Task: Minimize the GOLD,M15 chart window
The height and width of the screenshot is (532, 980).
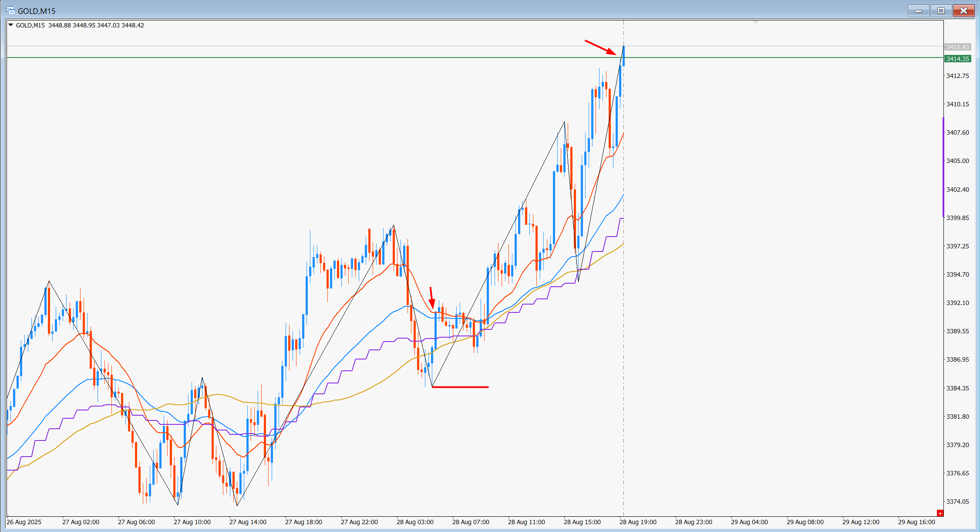Action: click(x=919, y=11)
